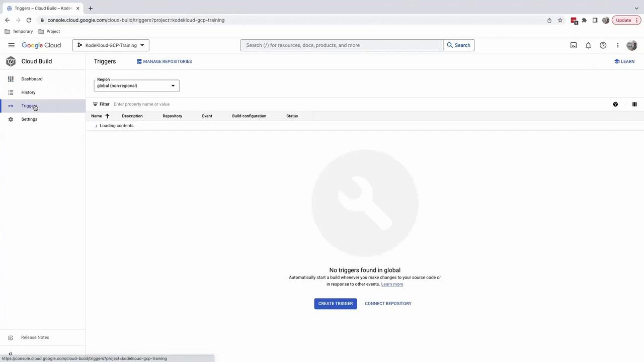644x362 pixels.
Task: Click Manage Repositories
Action: pyautogui.click(x=164, y=61)
